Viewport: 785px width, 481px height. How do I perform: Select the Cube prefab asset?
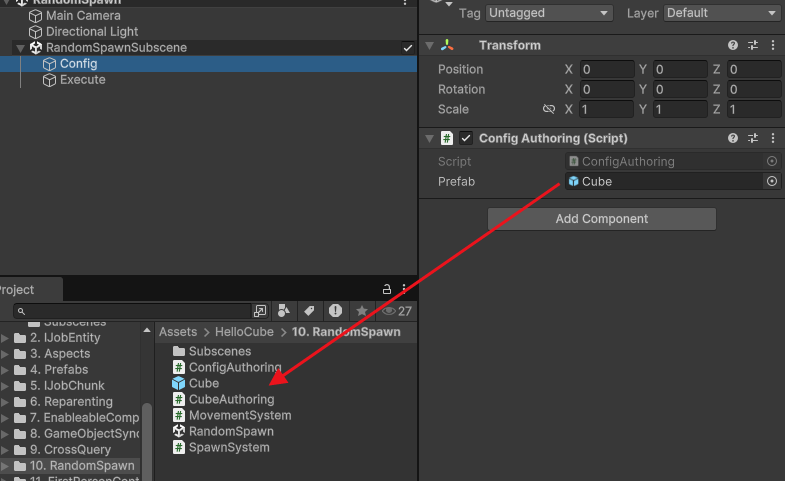point(204,383)
